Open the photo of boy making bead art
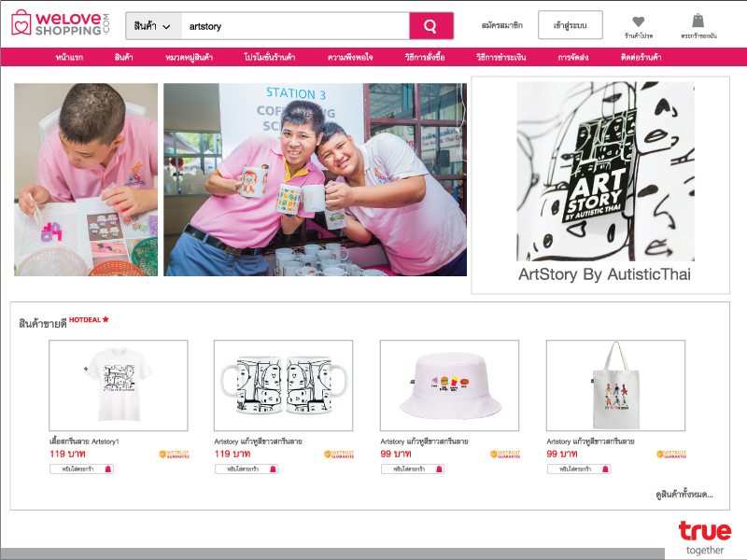 coord(86,179)
